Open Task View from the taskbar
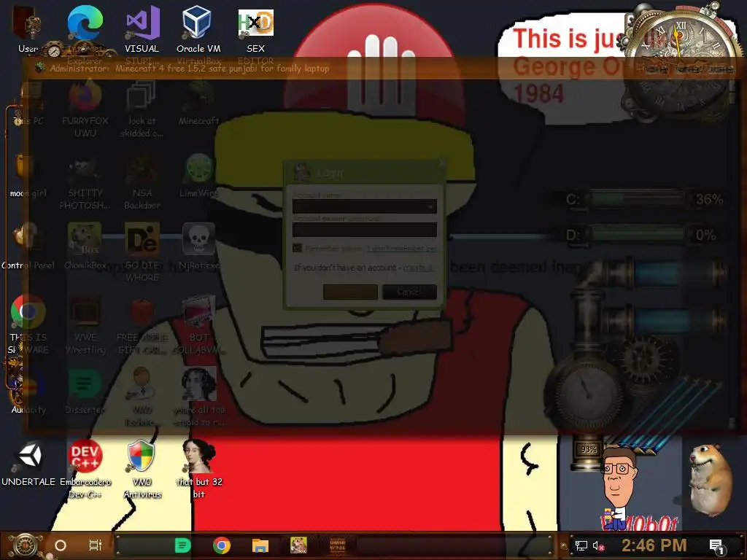747x560 pixels. (x=96, y=545)
